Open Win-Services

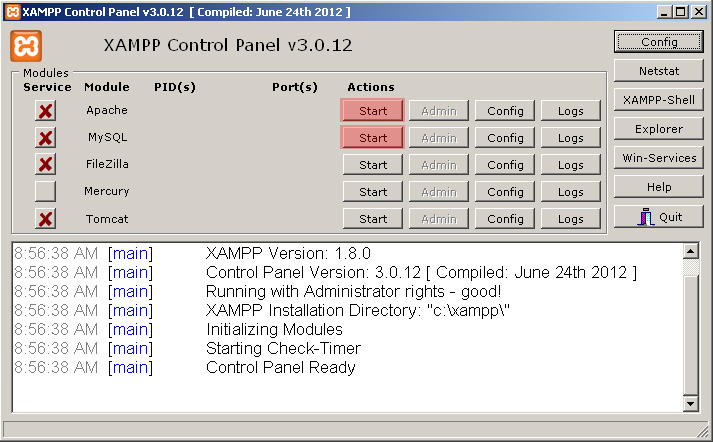click(x=659, y=158)
